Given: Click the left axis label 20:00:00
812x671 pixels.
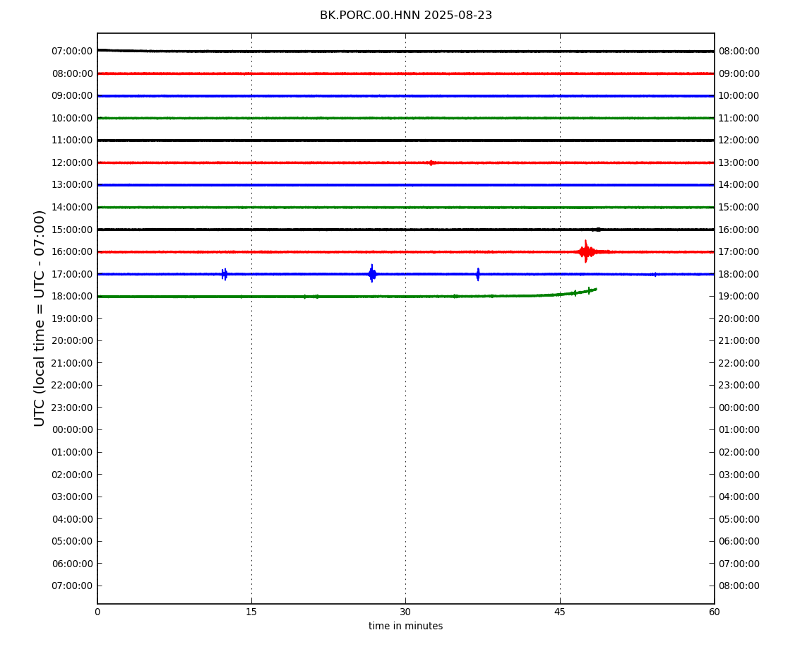Looking at the screenshot, I should (72, 341).
